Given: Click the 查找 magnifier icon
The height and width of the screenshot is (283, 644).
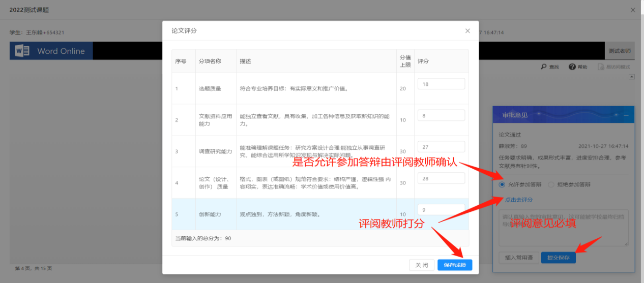Looking at the screenshot, I should tap(543, 67).
